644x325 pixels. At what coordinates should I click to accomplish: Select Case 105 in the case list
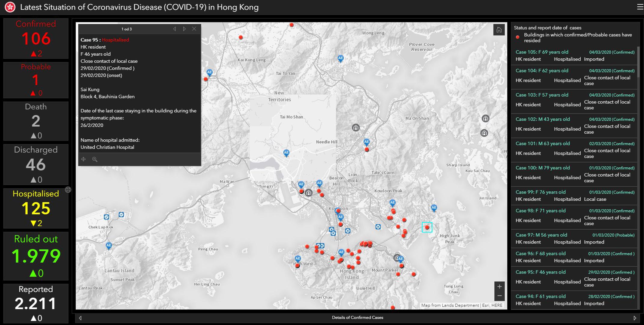pos(542,52)
